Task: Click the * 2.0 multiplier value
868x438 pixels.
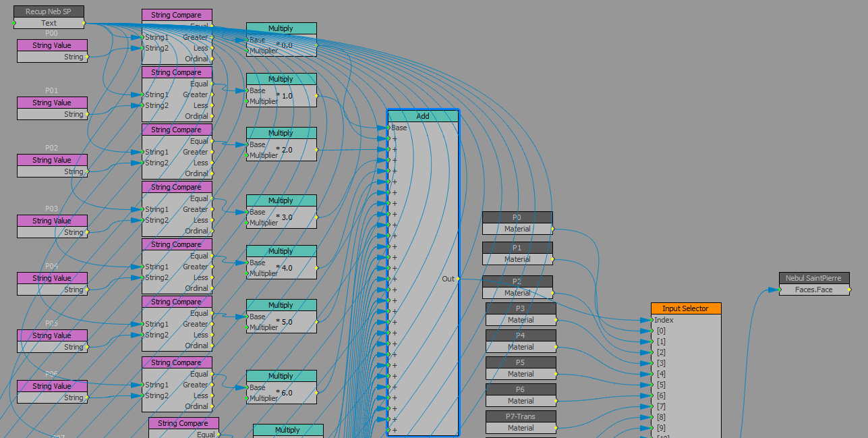Action: (x=284, y=150)
